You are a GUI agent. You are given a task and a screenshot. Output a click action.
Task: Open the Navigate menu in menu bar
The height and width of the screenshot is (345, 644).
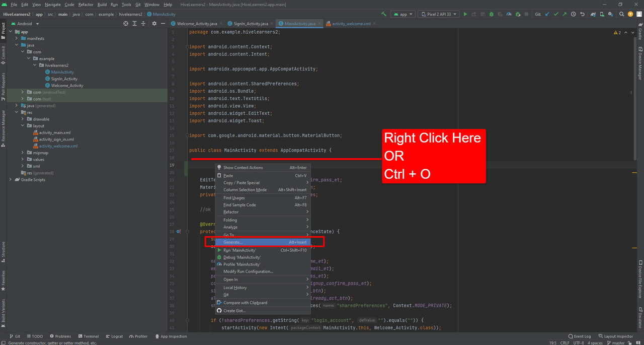[52, 5]
